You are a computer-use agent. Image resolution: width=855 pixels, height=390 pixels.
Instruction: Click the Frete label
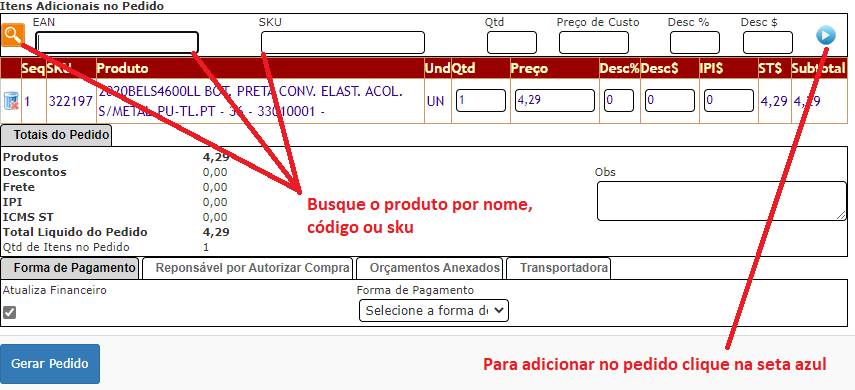19,187
